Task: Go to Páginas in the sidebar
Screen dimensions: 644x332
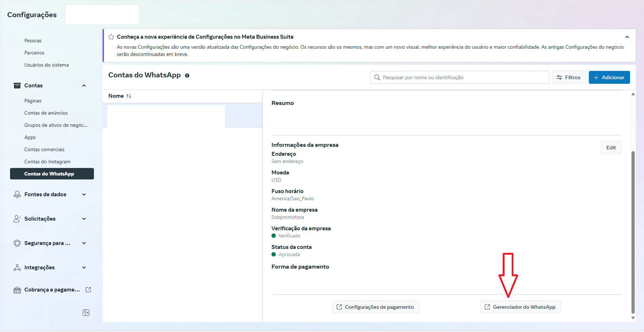Action: pos(33,101)
